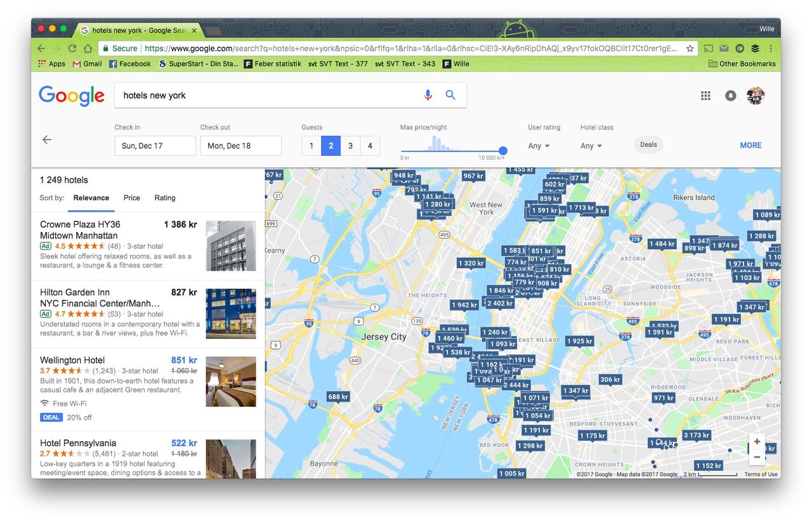
Task: Open the Google apps grid
Action: click(x=705, y=96)
